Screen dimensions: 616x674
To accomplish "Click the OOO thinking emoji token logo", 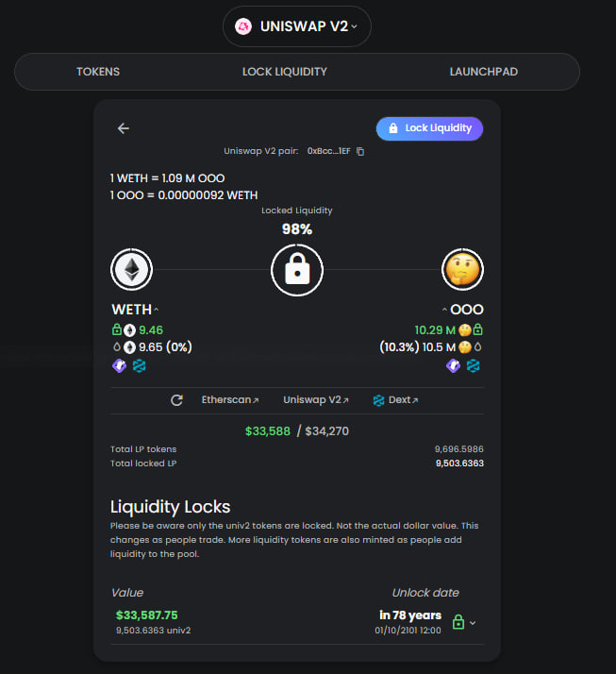I will [x=462, y=270].
